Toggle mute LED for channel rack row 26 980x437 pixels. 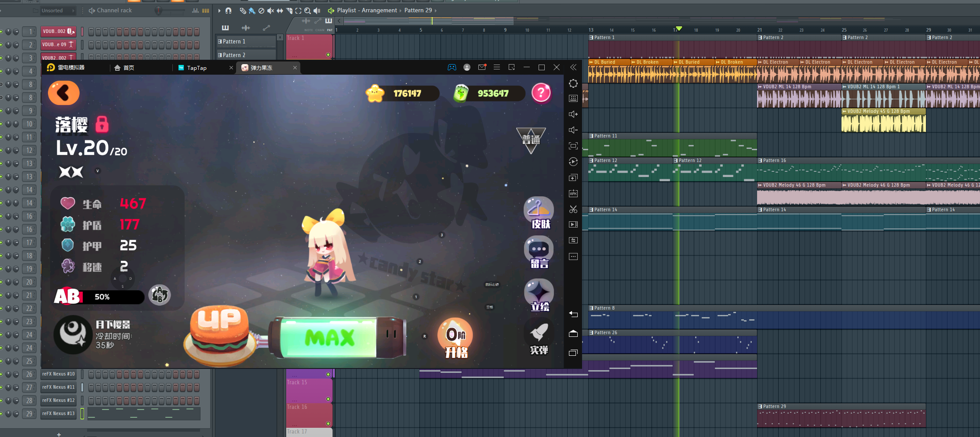tap(1, 374)
